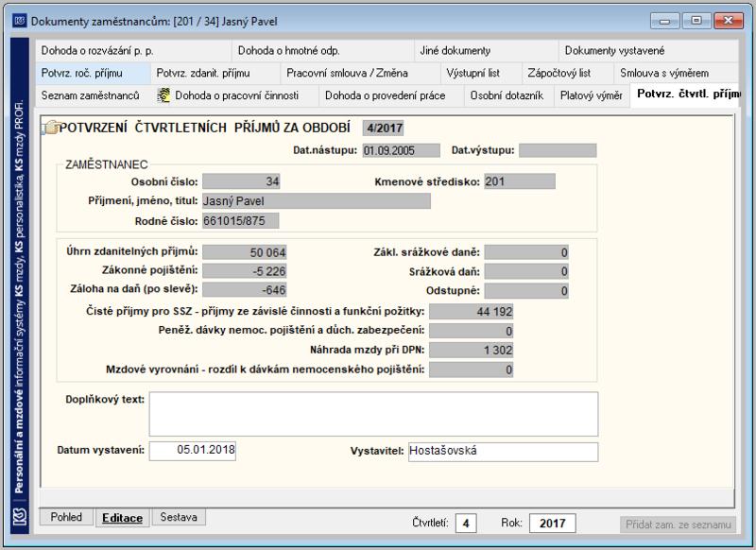Switch to the Zápočtový list tab

click(568, 74)
